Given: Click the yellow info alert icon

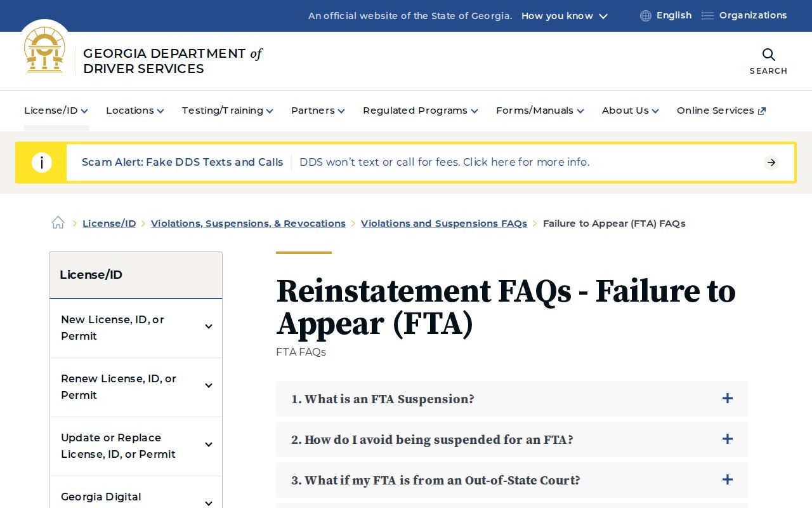Looking at the screenshot, I should click(x=41, y=163).
